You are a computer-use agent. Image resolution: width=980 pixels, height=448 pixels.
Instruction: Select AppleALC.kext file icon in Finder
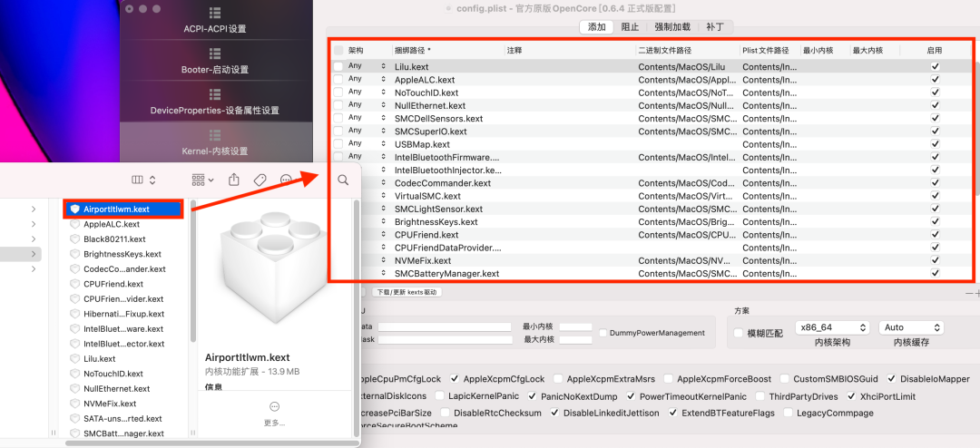click(x=75, y=224)
